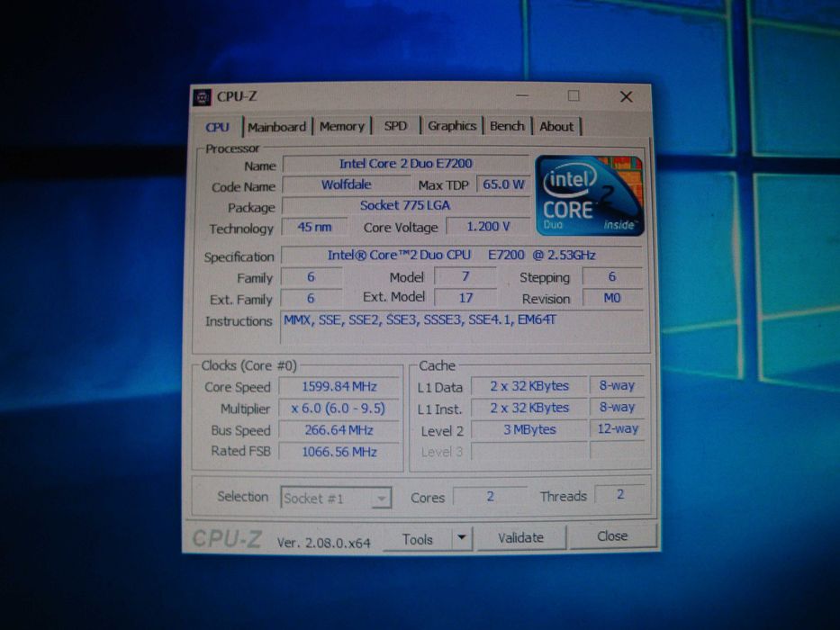
Task: Click the Specification field E7200 @ 2.53GHz
Action: pos(462,255)
